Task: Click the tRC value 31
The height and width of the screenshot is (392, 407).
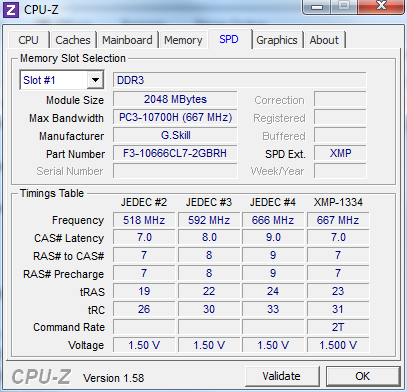Action: click(x=338, y=309)
